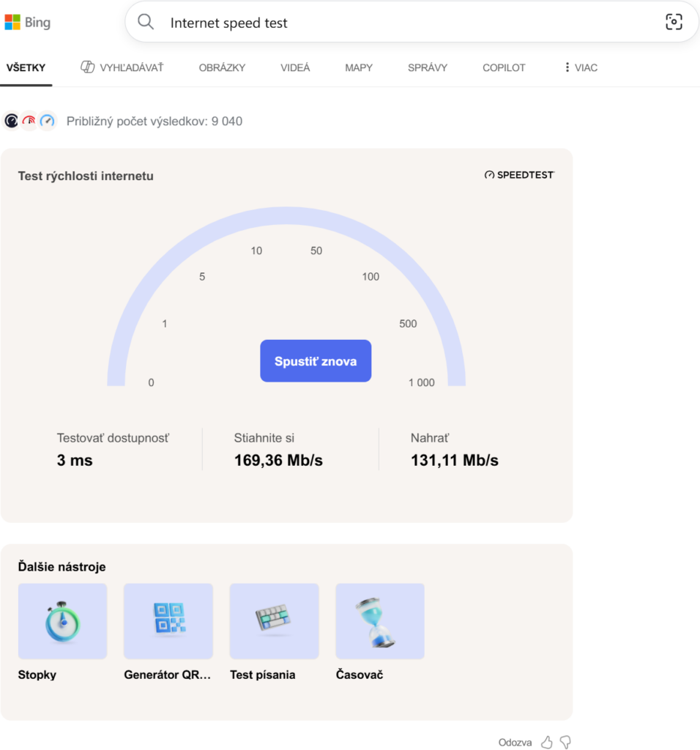Open the Stopky stopwatch tool
The image size is (700, 750).
[x=62, y=621]
